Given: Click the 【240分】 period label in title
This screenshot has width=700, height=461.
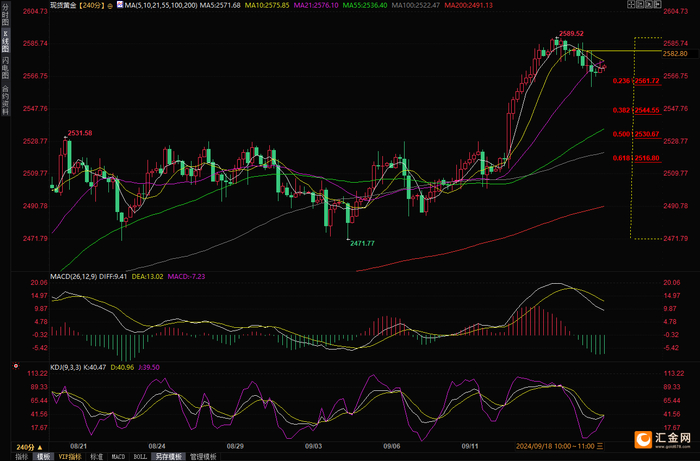Looking at the screenshot, I should [92, 5].
